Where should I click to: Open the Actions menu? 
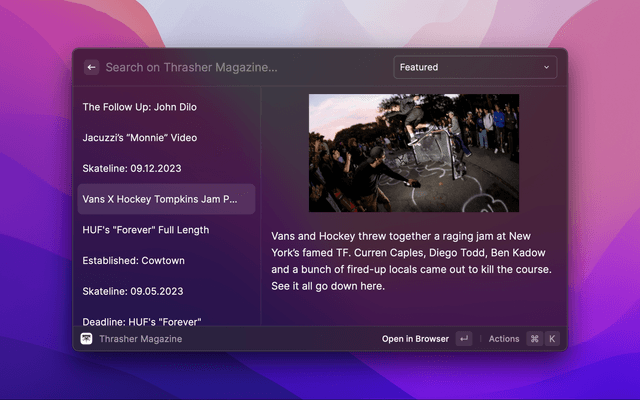coord(504,339)
